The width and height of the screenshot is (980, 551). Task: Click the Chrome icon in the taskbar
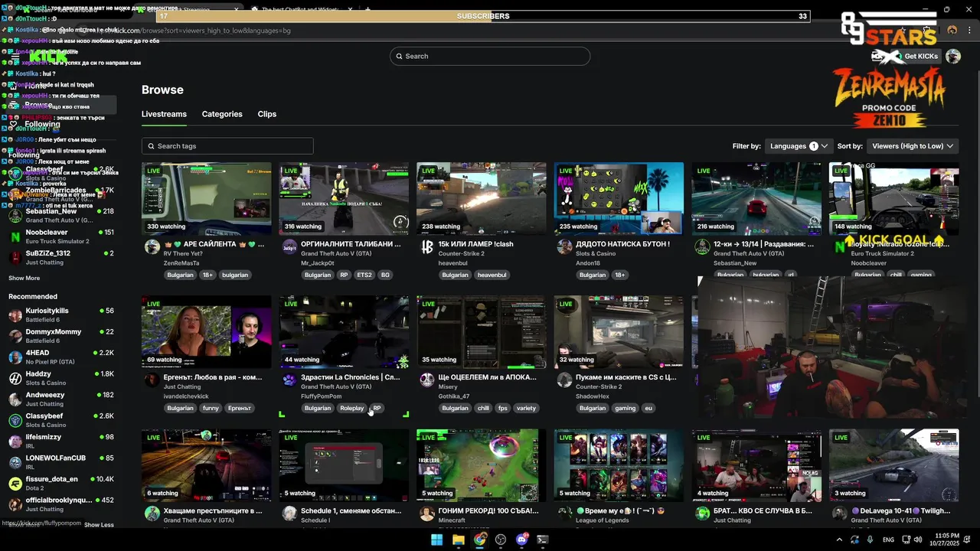(x=479, y=540)
